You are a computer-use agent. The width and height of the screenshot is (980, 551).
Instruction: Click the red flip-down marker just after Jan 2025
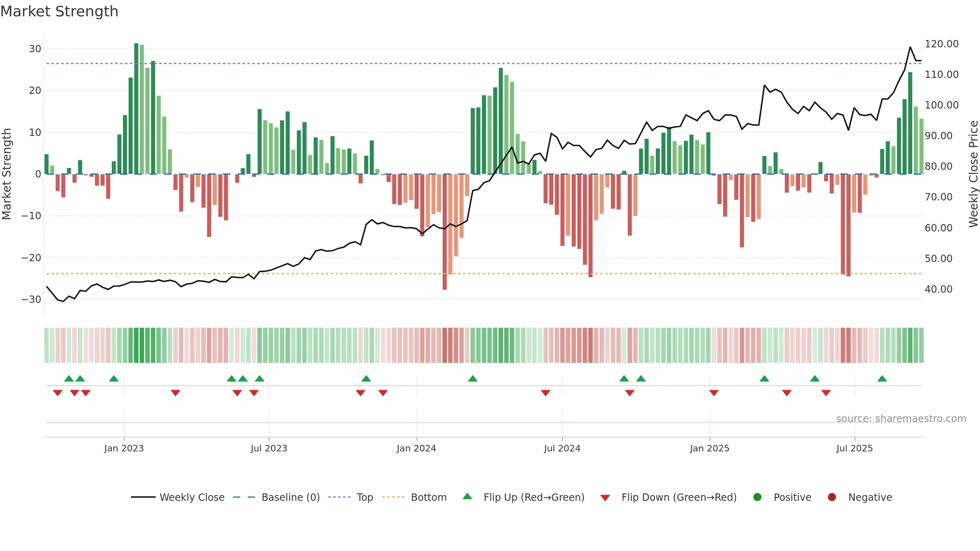pos(714,393)
